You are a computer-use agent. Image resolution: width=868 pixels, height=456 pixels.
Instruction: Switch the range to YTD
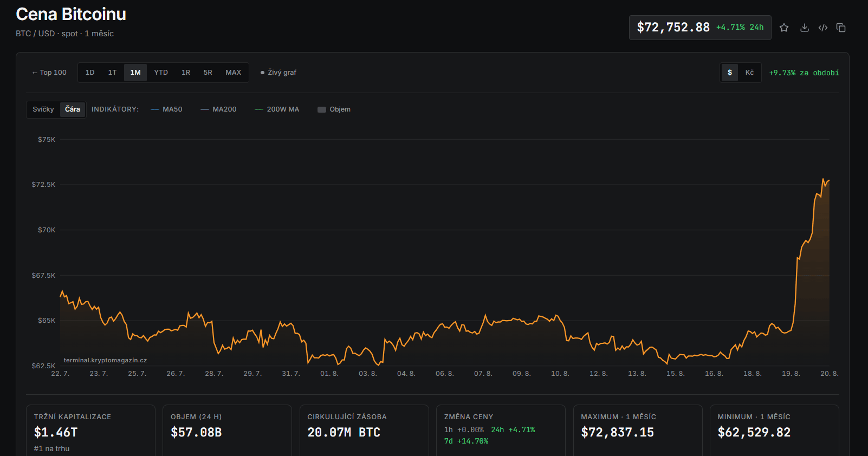[x=161, y=73]
